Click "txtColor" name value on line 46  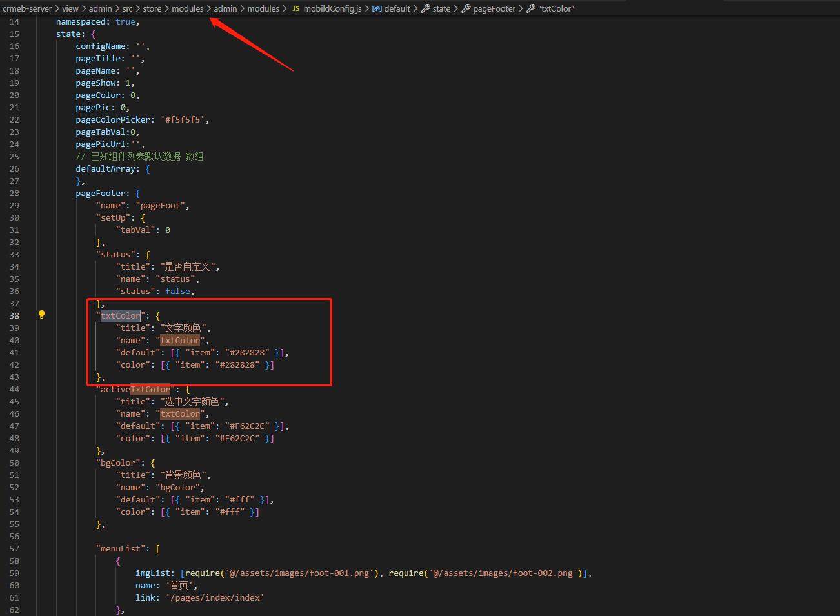click(x=180, y=413)
